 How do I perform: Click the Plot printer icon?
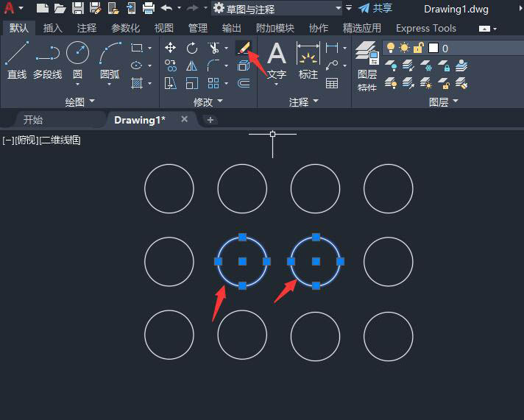click(148, 9)
